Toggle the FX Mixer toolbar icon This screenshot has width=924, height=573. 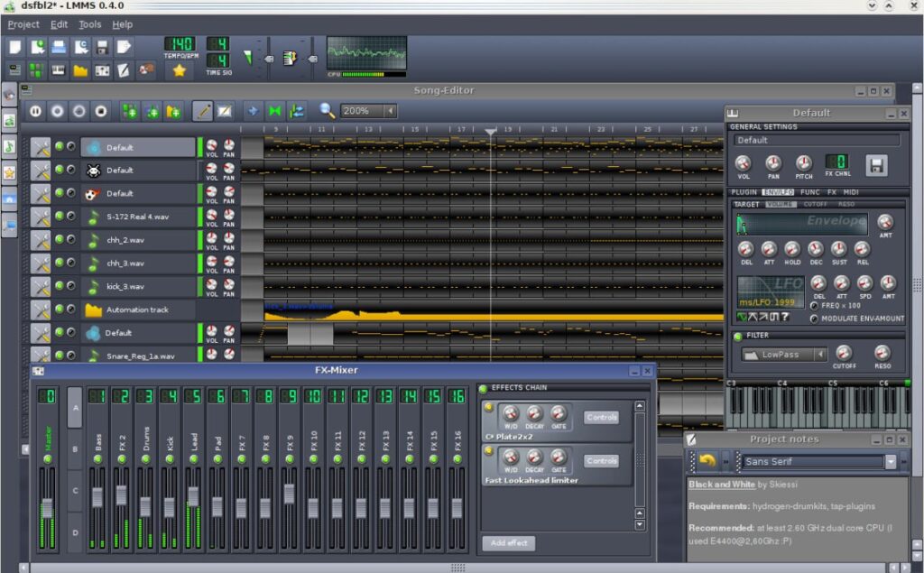click(102, 70)
